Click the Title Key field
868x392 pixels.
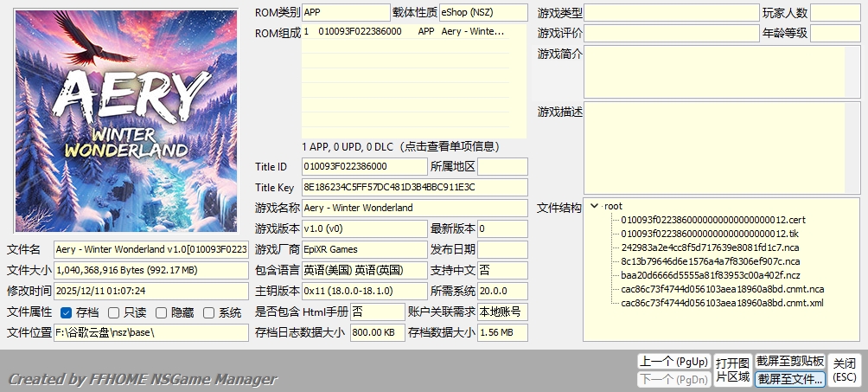(x=414, y=187)
